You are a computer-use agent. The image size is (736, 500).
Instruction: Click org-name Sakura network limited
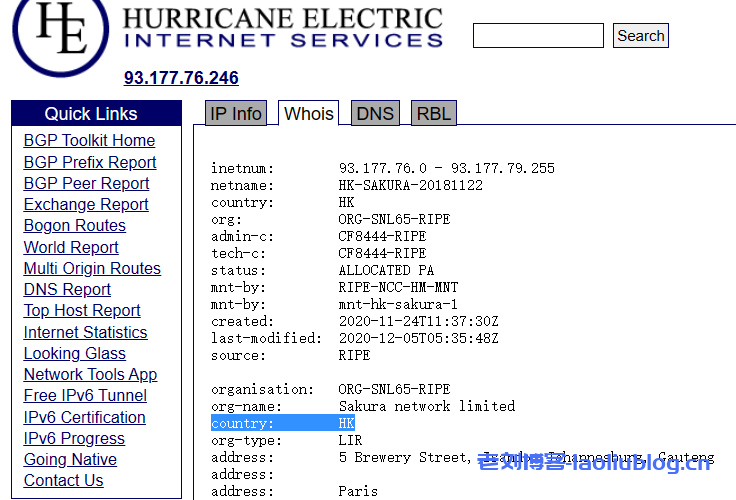427,406
